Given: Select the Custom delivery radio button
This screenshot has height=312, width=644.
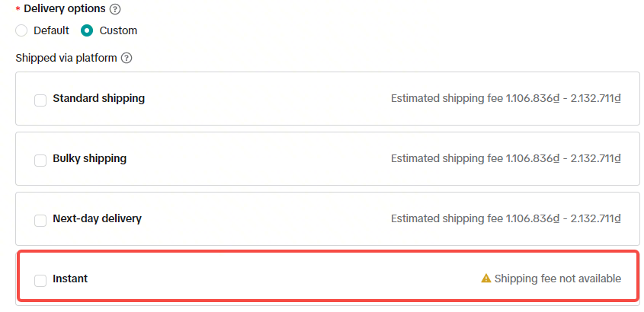Looking at the screenshot, I should coord(87,31).
